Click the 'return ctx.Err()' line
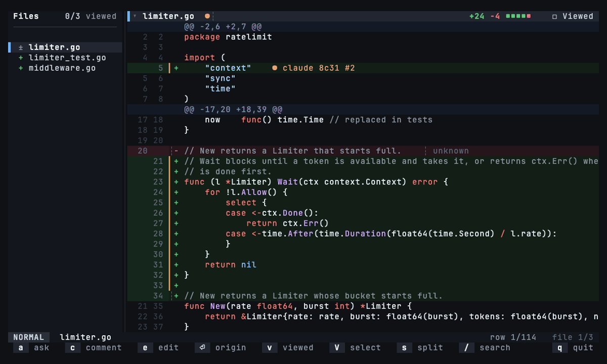The width and height of the screenshot is (607, 364). [363, 223]
